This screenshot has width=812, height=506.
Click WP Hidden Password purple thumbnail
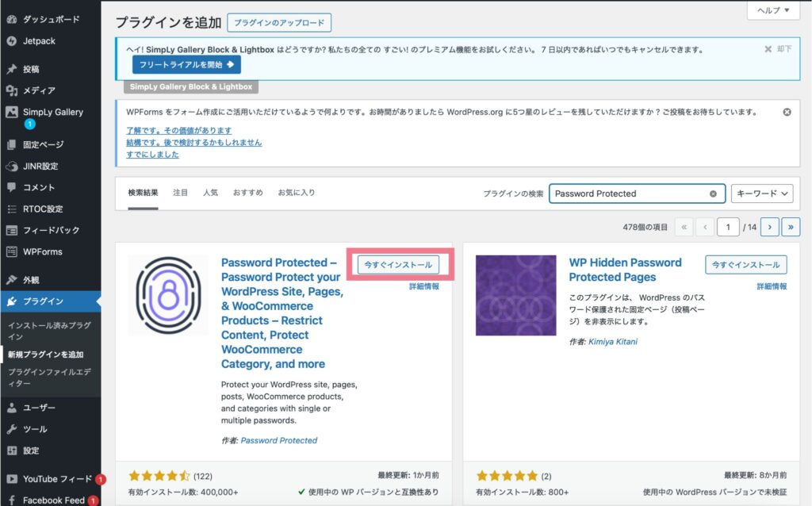[515, 295]
